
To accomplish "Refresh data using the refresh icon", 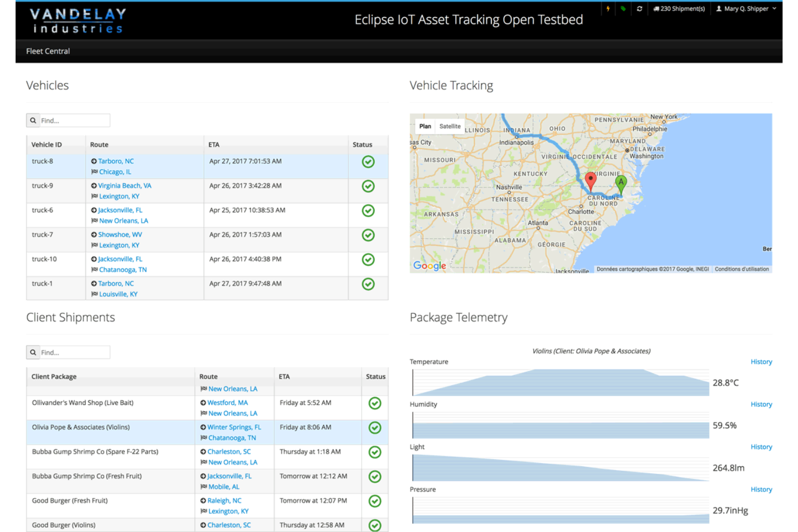I will point(639,8).
